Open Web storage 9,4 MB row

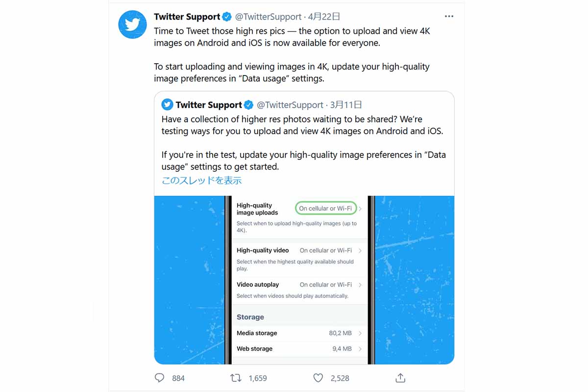click(299, 349)
